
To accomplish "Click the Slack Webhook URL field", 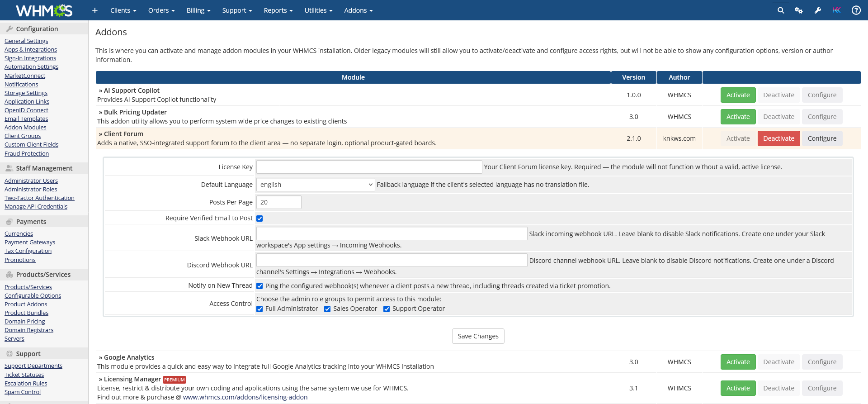I will pyautogui.click(x=392, y=233).
